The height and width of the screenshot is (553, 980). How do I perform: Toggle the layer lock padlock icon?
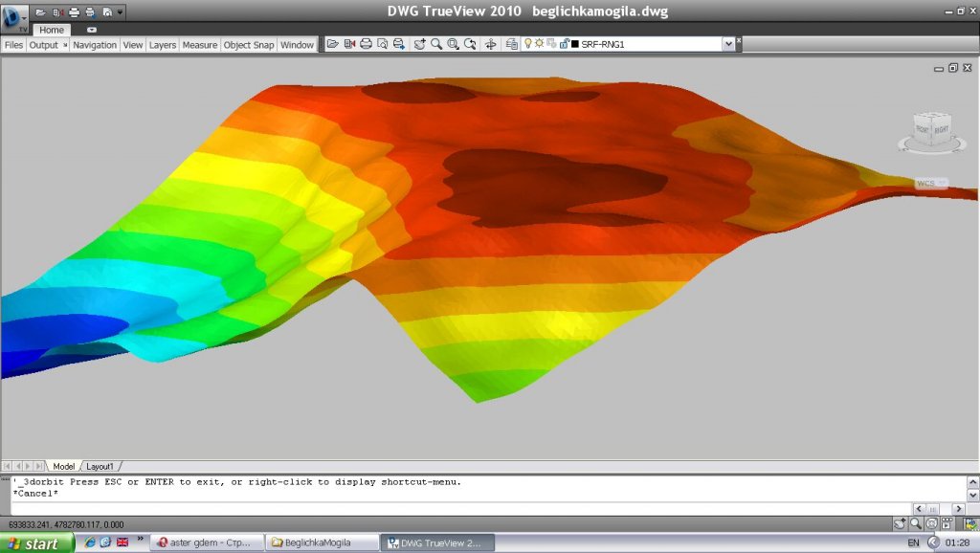tap(564, 44)
